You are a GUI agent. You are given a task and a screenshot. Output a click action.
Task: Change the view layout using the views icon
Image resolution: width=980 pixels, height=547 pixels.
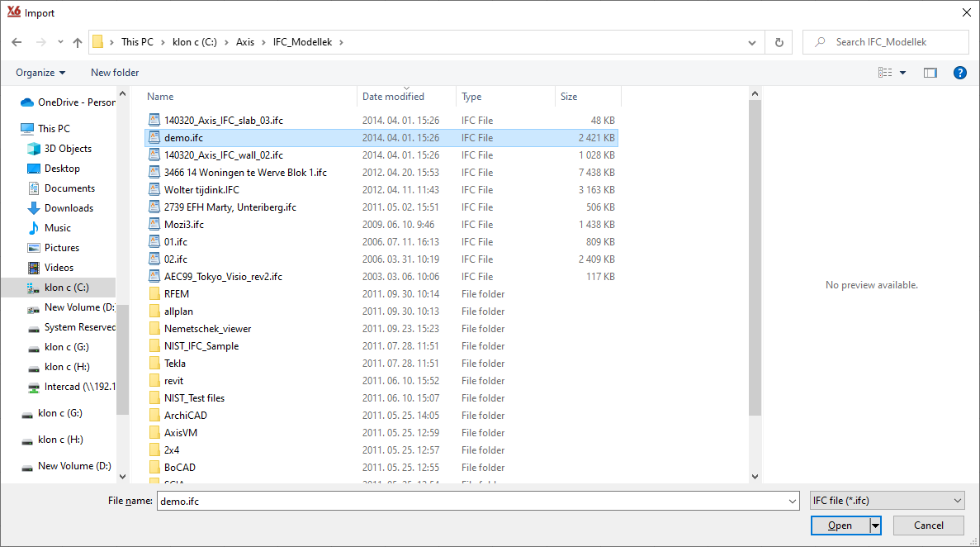[x=886, y=73]
